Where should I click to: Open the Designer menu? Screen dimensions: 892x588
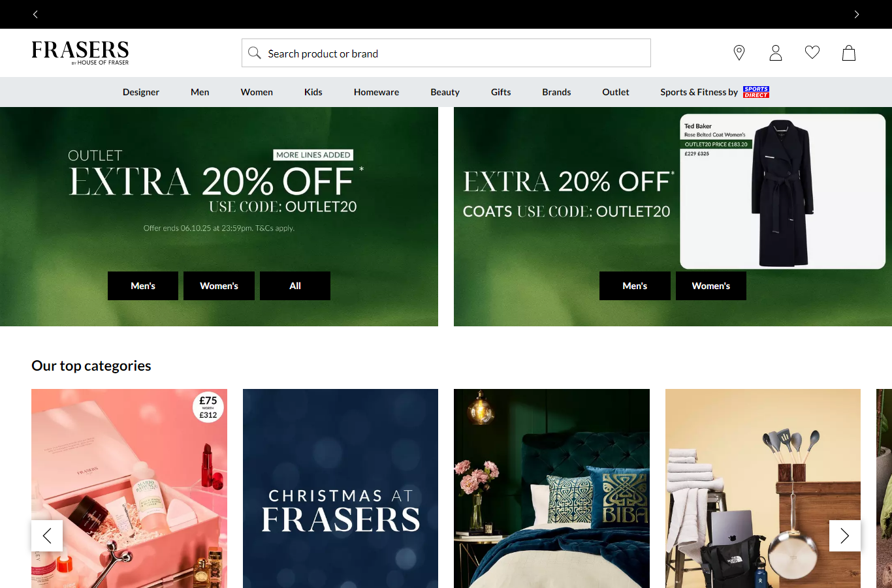click(141, 92)
